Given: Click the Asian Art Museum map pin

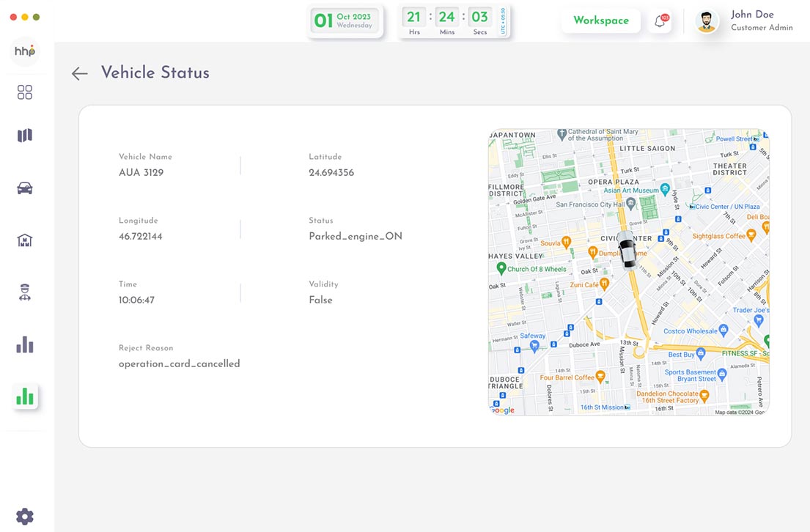Looking at the screenshot, I should coord(665,189).
